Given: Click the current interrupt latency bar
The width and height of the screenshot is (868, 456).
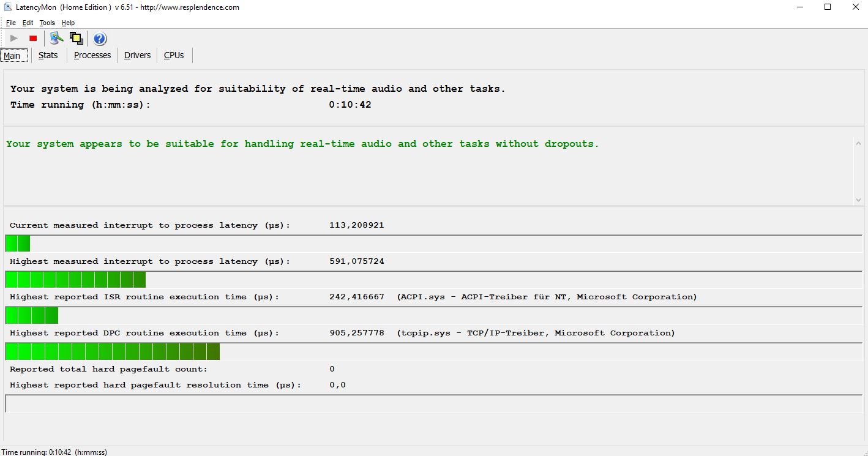Looking at the screenshot, I should point(433,244).
